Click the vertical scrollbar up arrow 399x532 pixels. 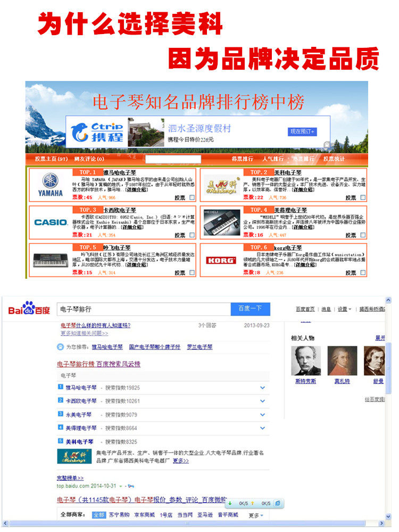tap(388, 300)
